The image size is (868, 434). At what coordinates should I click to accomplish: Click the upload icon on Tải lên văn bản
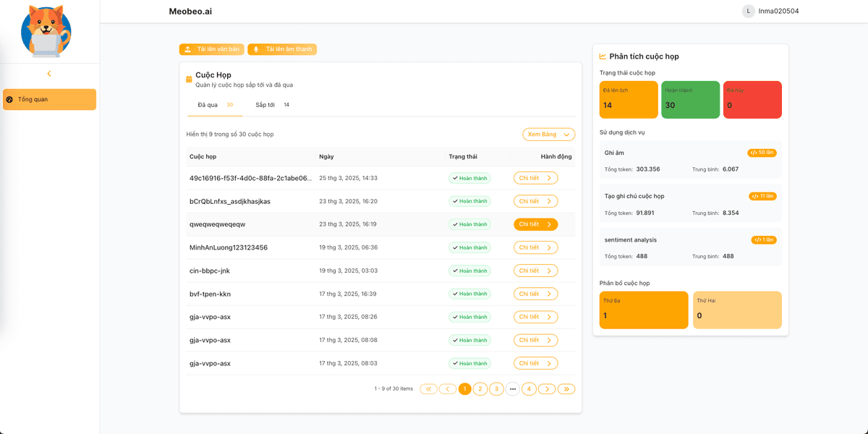[190, 49]
